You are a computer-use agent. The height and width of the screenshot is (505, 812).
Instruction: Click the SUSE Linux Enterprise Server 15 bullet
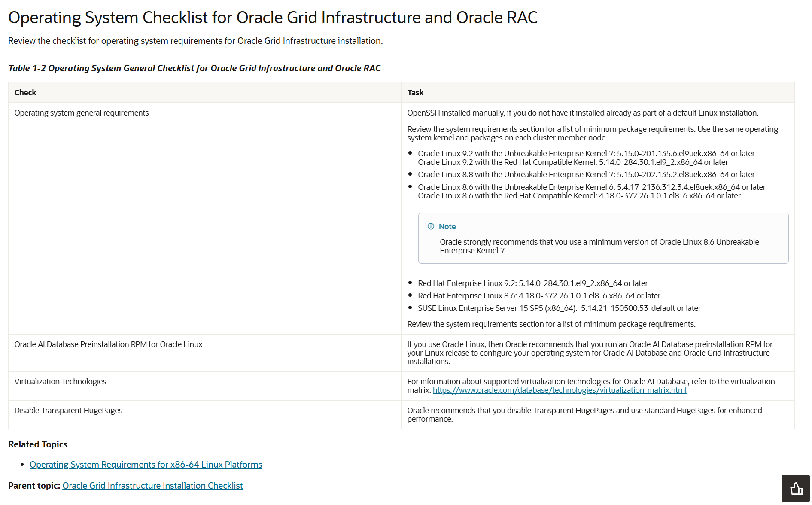[x=559, y=308]
